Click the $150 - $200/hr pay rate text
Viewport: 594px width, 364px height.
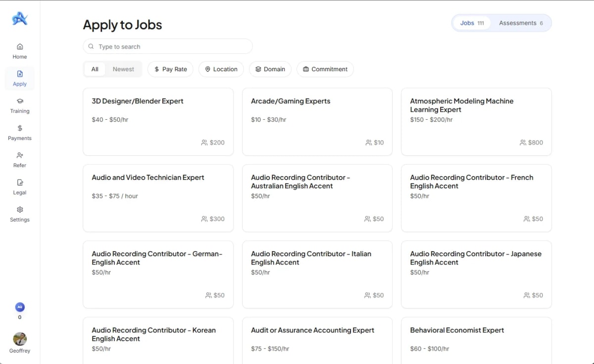(431, 120)
